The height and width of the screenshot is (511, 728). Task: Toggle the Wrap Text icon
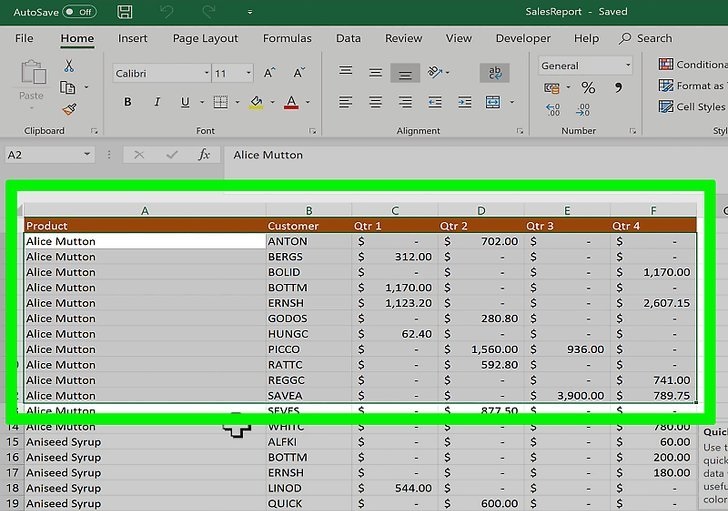tap(494, 73)
